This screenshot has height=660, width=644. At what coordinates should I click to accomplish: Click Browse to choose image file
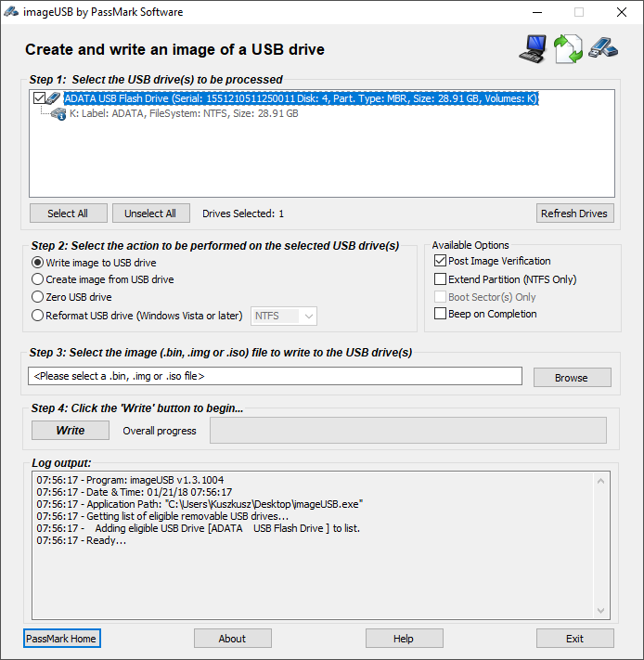[x=572, y=378]
